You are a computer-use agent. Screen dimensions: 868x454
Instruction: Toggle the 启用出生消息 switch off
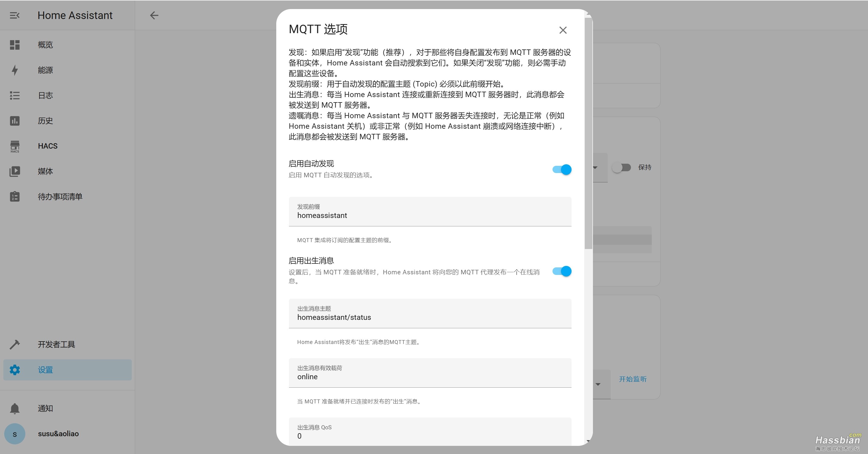[561, 270]
